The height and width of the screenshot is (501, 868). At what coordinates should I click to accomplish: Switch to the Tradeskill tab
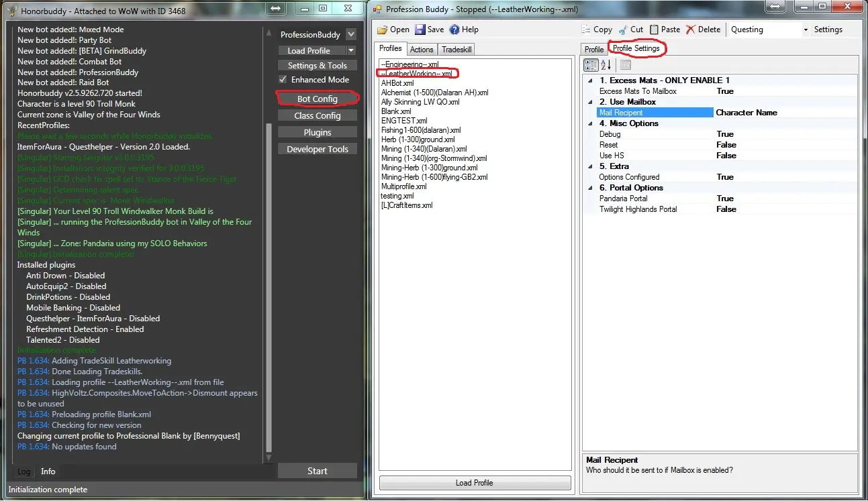456,50
